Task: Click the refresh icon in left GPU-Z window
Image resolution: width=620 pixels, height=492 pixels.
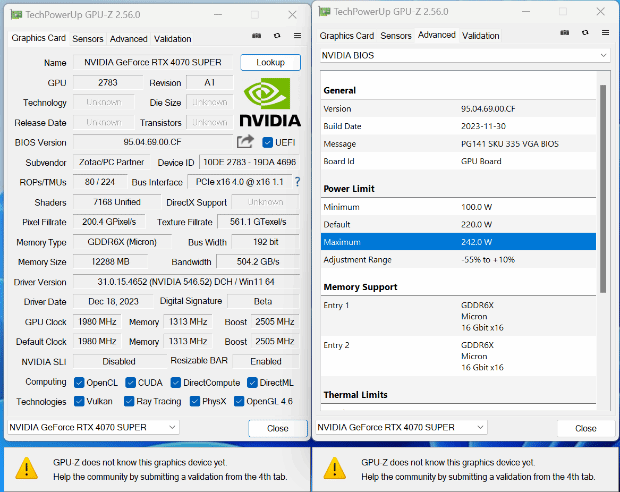Action: pos(277,36)
